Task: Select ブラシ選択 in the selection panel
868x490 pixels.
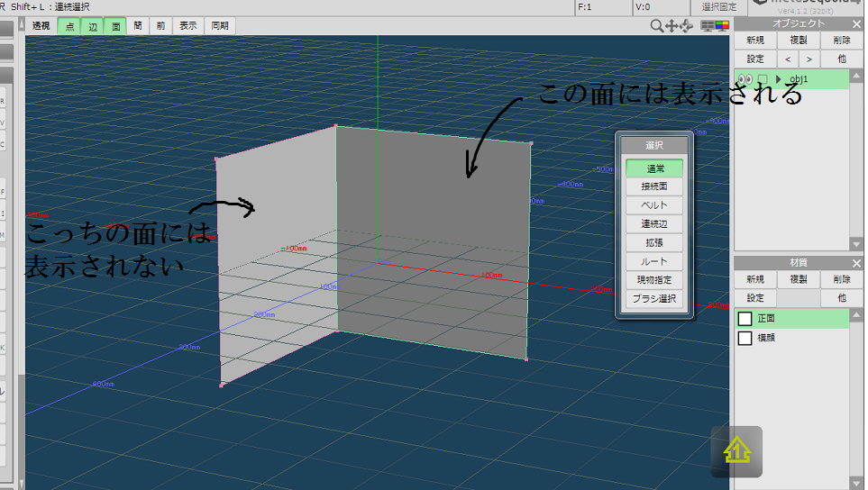Action: 654,299
